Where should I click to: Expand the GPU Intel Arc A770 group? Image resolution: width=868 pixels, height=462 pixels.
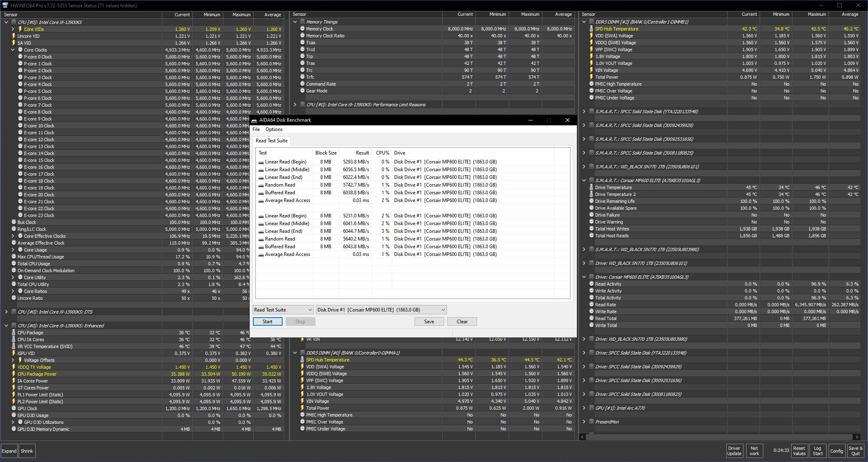point(584,408)
